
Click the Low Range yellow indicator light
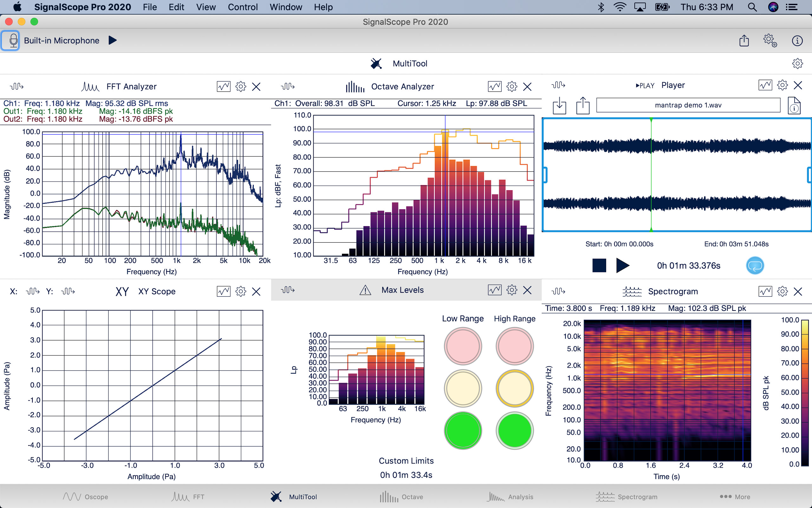click(463, 388)
